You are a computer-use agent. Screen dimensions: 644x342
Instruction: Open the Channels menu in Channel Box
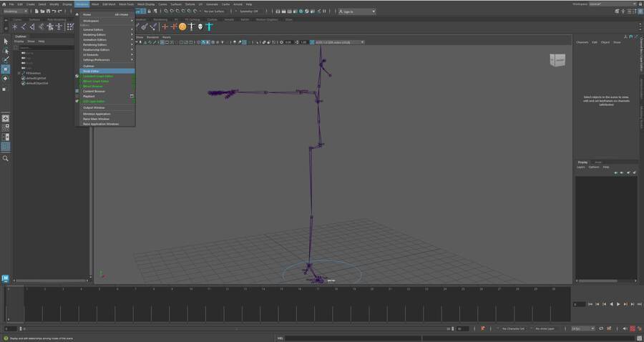coord(582,42)
